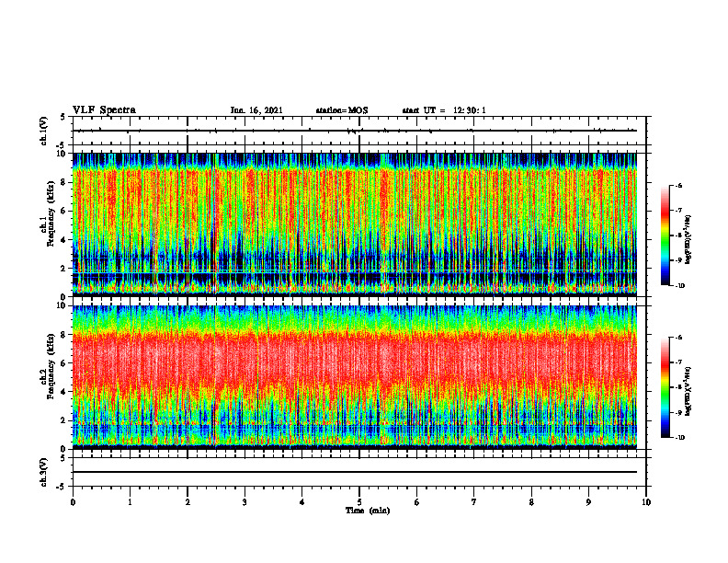The width and height of the screenshot is (728, 563).
Task: Click time axis tick label "6"
Action: (x=417, y=502)
